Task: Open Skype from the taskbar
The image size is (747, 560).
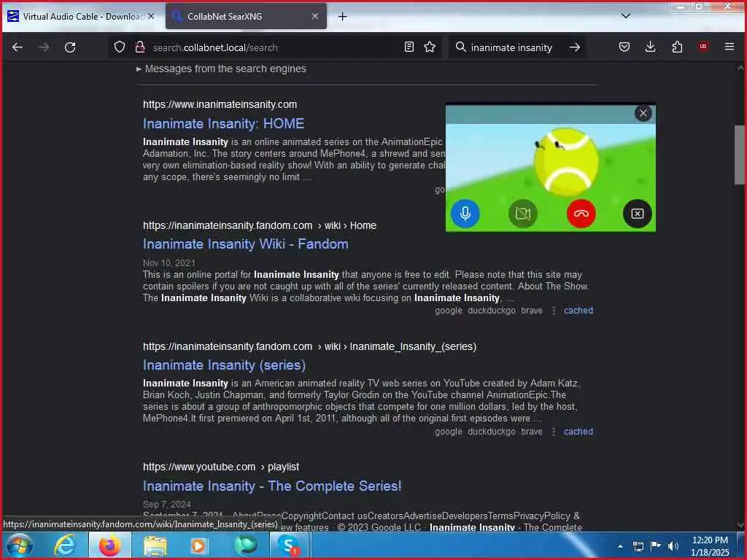Action: tap(288, 545)
